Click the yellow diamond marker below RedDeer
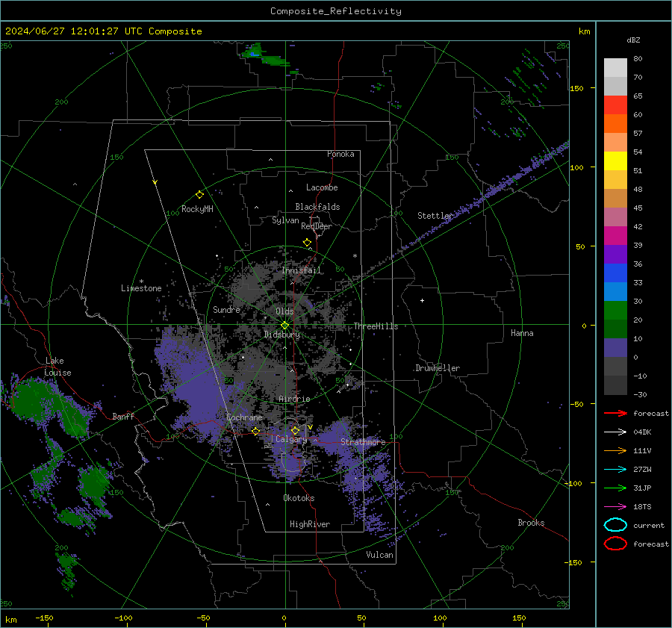The width and height of the screenshot is (672, 628). click(x=307, y=243)
